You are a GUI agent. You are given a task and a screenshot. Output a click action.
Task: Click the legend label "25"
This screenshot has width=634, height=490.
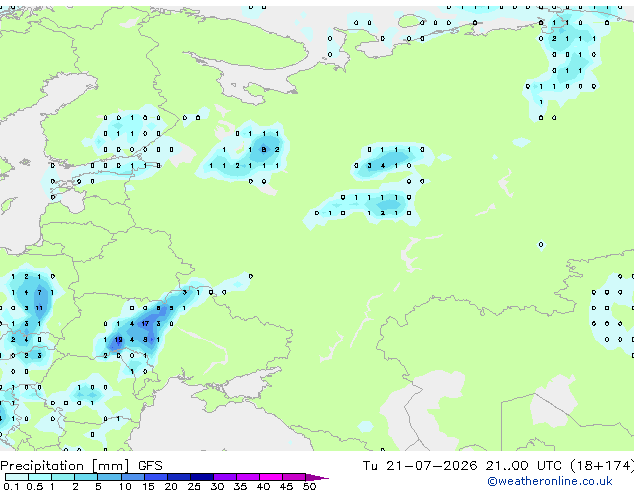pyautogui.click(x=194, y=486)
